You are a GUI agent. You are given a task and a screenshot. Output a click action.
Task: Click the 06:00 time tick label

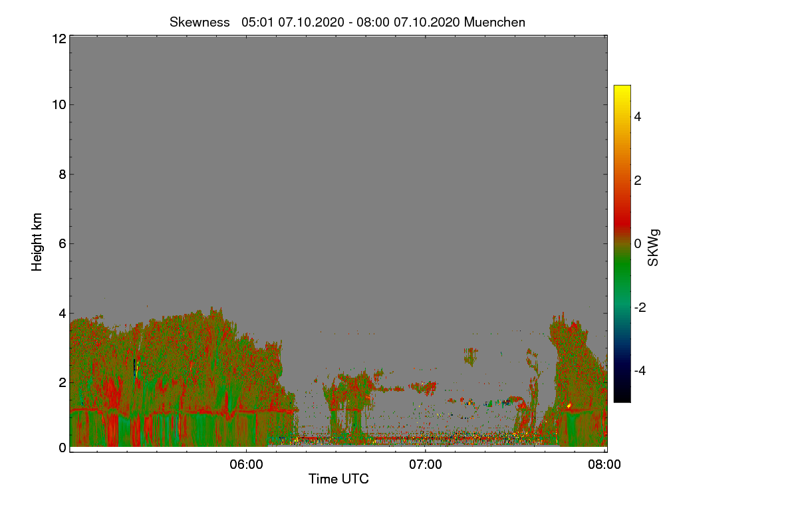[x=246, y=465]
